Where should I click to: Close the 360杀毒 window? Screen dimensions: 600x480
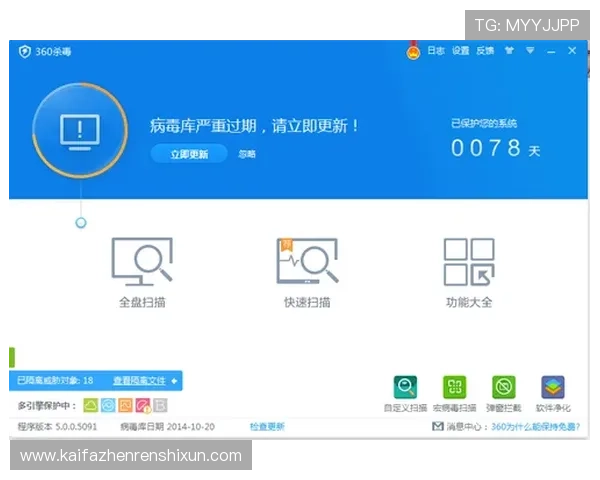tap(572, 51)
